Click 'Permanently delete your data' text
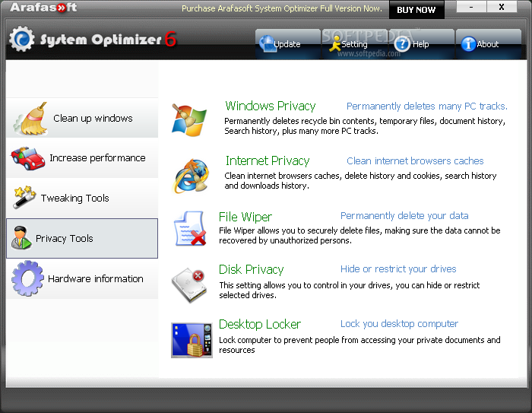The width and height of the screenshot is (532, 413). coord(404,216)
